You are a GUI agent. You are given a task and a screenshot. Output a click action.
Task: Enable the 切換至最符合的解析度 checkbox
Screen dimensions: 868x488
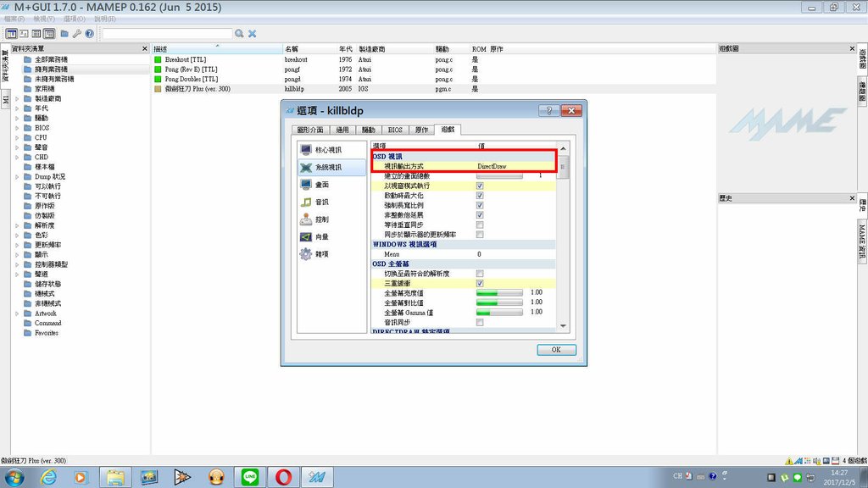click(x=480, y=274)
